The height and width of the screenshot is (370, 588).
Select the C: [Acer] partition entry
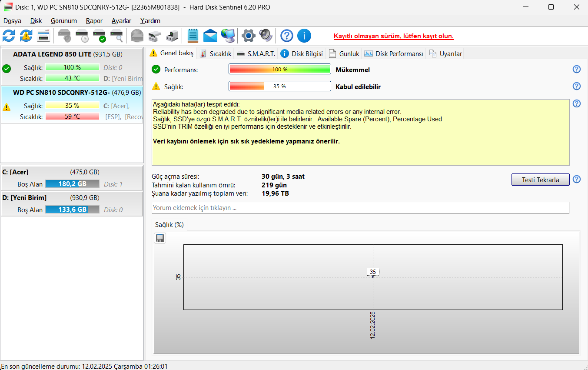(72, 178)
